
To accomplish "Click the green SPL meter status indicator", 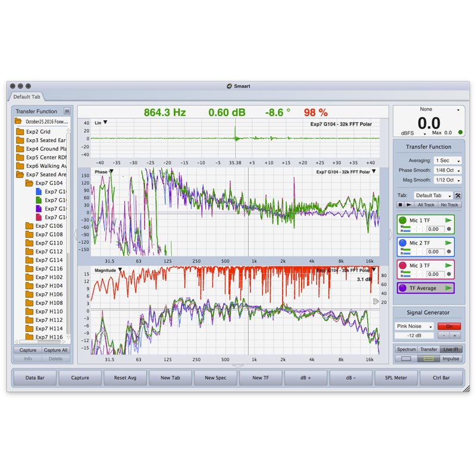I will tap(460, 132).
